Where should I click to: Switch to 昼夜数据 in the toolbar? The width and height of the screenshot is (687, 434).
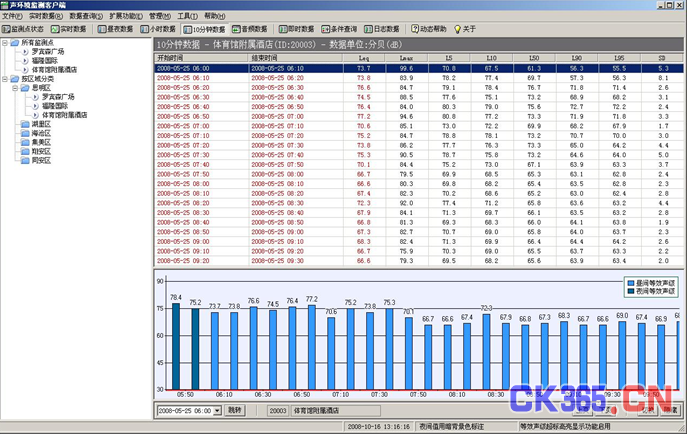115,29
